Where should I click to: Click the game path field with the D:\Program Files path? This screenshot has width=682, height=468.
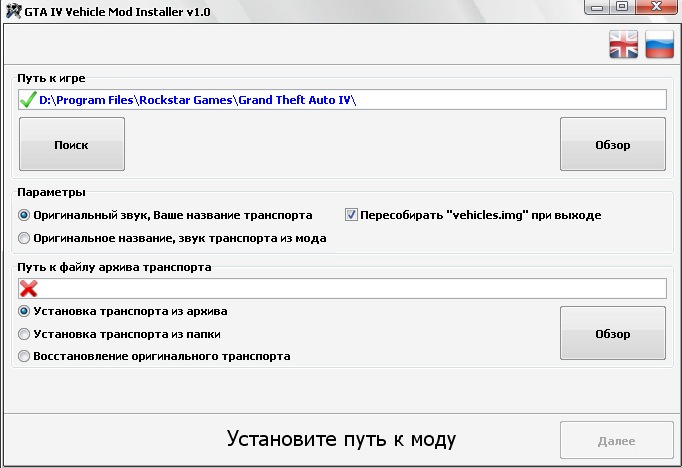click(x=342, y=100)
